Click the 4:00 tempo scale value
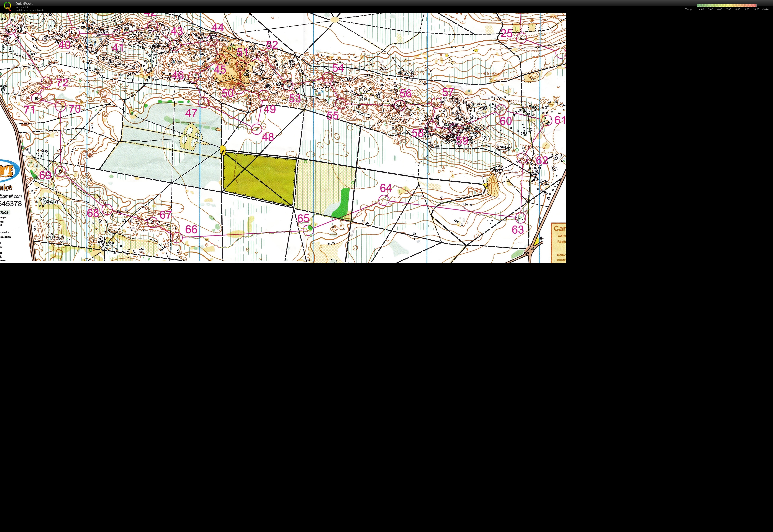 tap(701, 9)
